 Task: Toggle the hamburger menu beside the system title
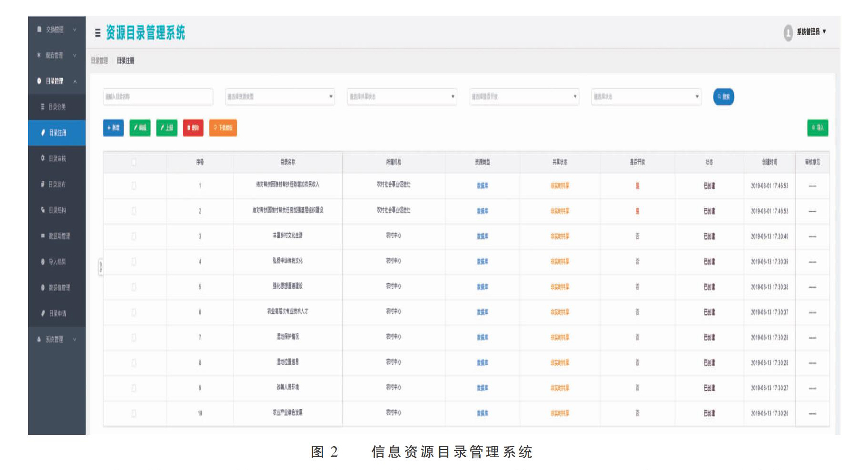pos(98,33)
